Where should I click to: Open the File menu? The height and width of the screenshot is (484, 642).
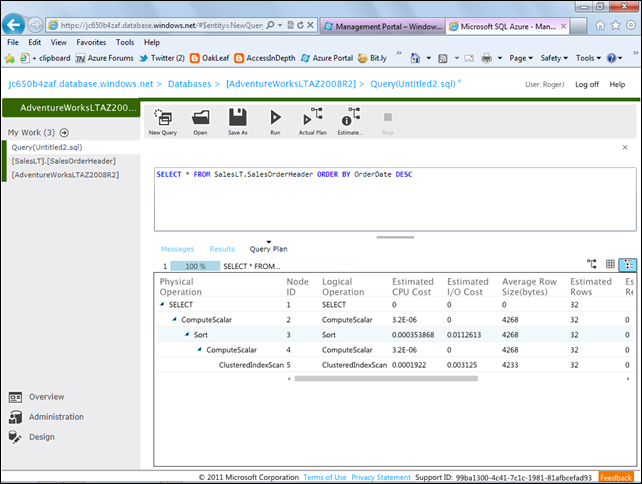point(13,42)
